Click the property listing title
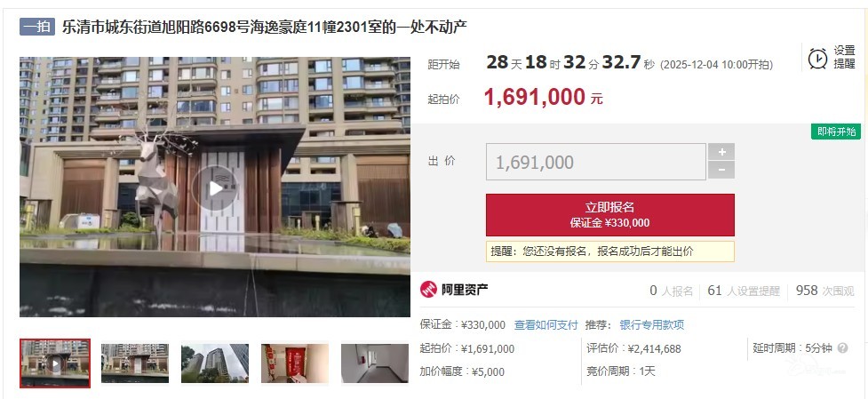 (265, 27)
